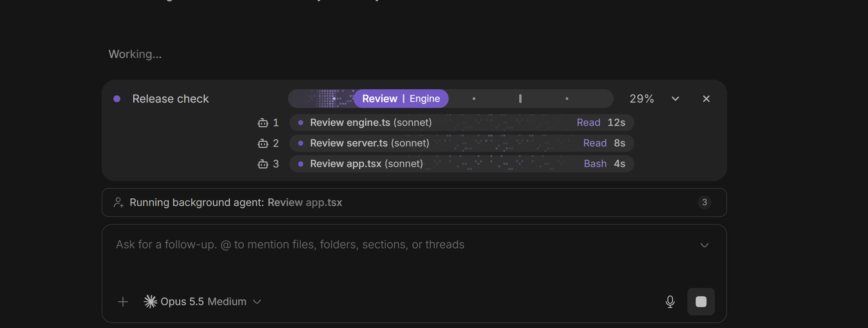Click the starburst icon beside Opus 5.5 Medium
Screen dimensions: 868x328
click(150, 302)
